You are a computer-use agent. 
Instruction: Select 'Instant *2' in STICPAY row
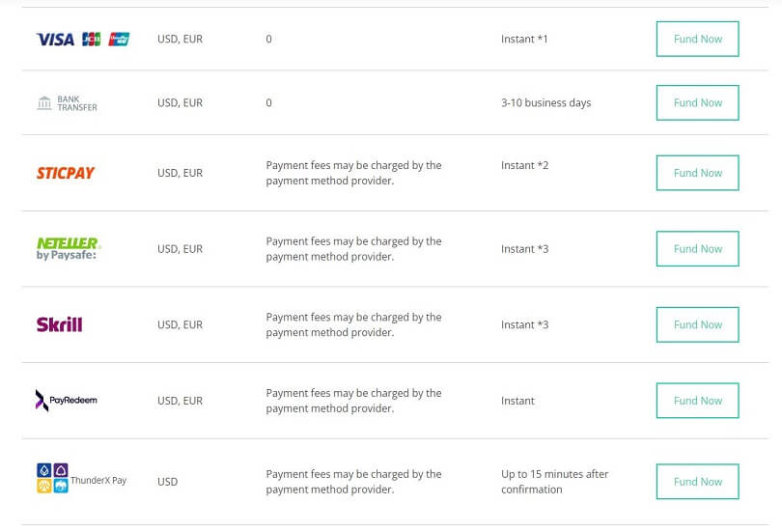point(524,165)
